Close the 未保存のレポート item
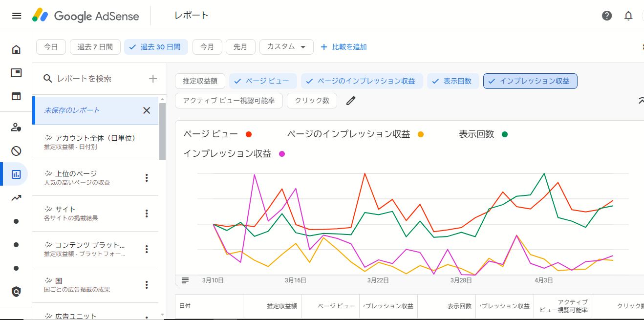The width and height of the screenshot is (644, 320). click(x=147, y=110)
